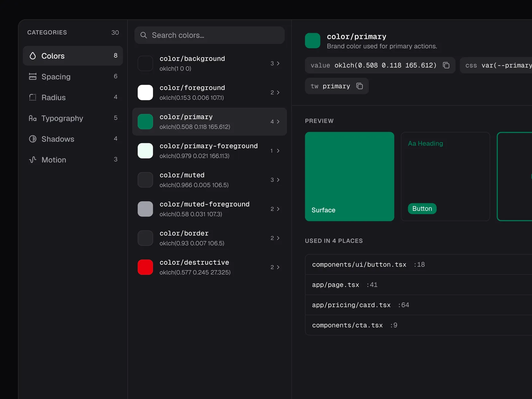Image resolution: width=532 pixels, height=399 pixels.
Task: Open app/pricing/card.tsx usage
Action: click(419, 305)
